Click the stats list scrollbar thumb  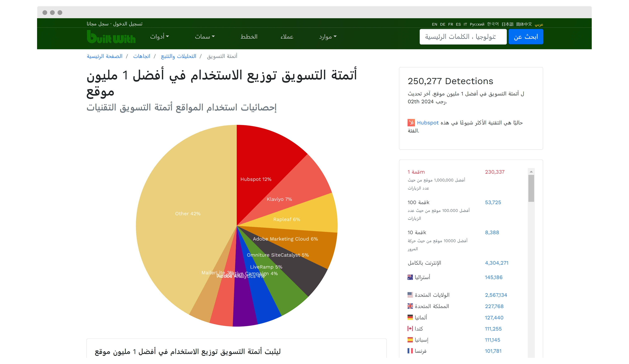[x=531, y=188]
